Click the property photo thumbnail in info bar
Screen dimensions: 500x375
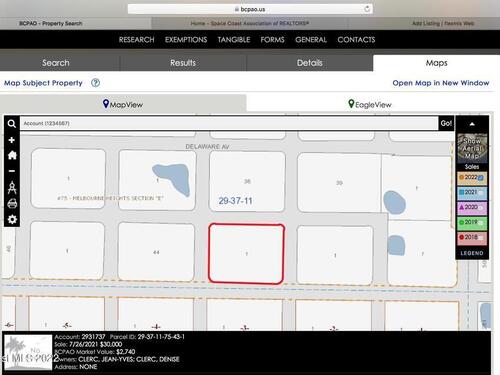28,352
